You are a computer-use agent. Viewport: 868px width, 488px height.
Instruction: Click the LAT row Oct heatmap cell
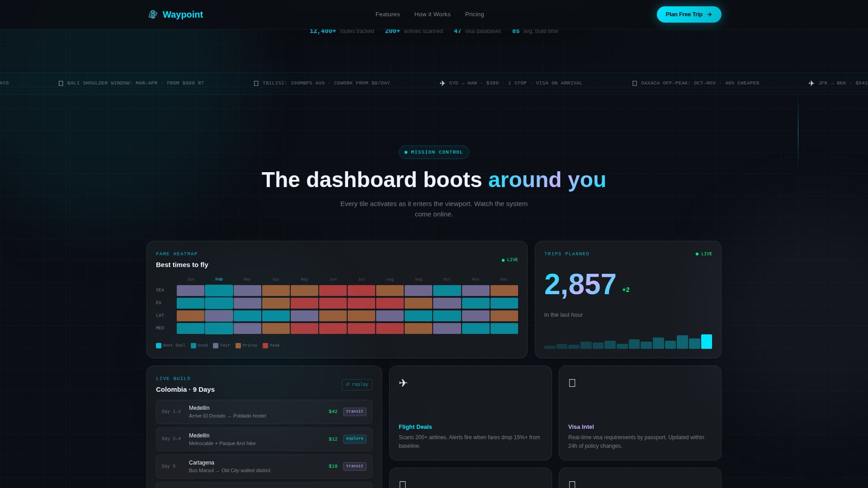click(447, 316)
